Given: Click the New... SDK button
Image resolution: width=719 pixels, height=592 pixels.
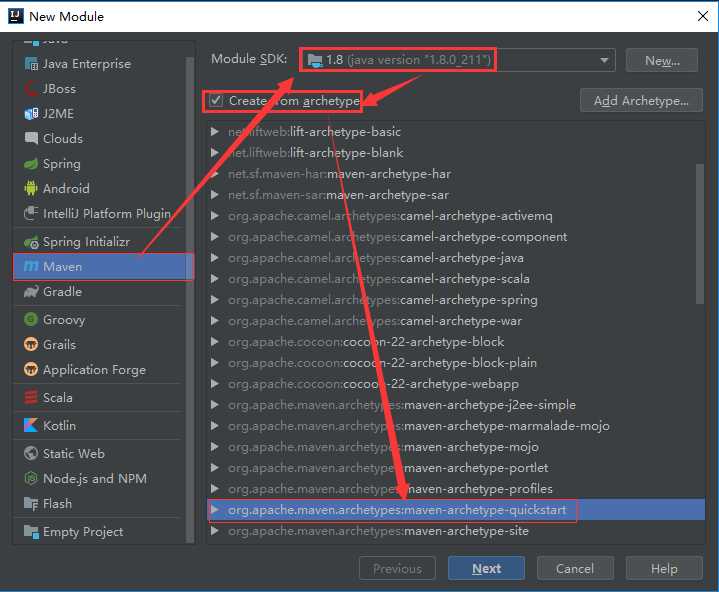Looking at the screenshot, I should click(662, 60).
